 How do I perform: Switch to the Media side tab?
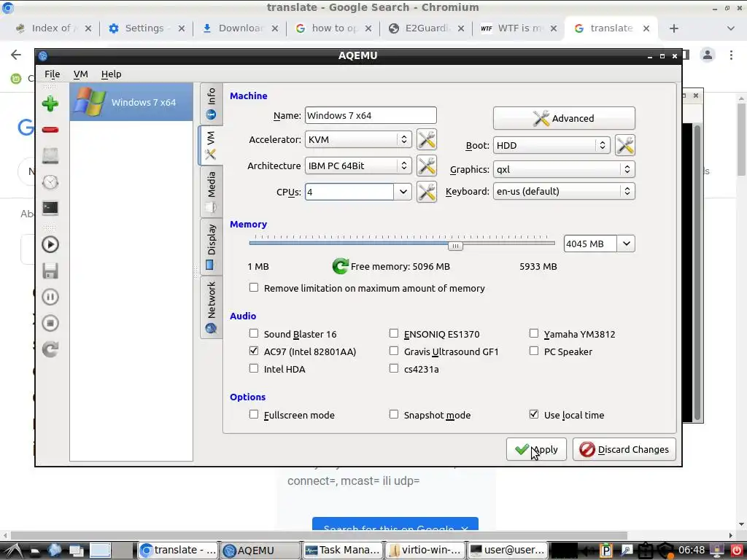211,192
